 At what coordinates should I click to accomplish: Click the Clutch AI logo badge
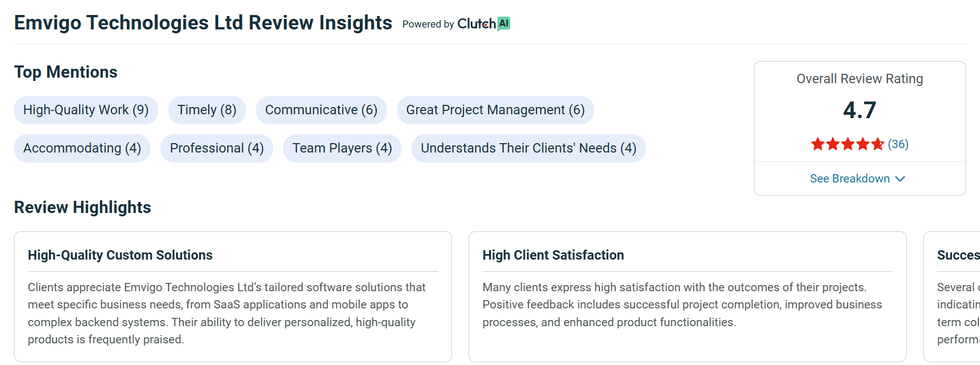click(x=504, y=23)
